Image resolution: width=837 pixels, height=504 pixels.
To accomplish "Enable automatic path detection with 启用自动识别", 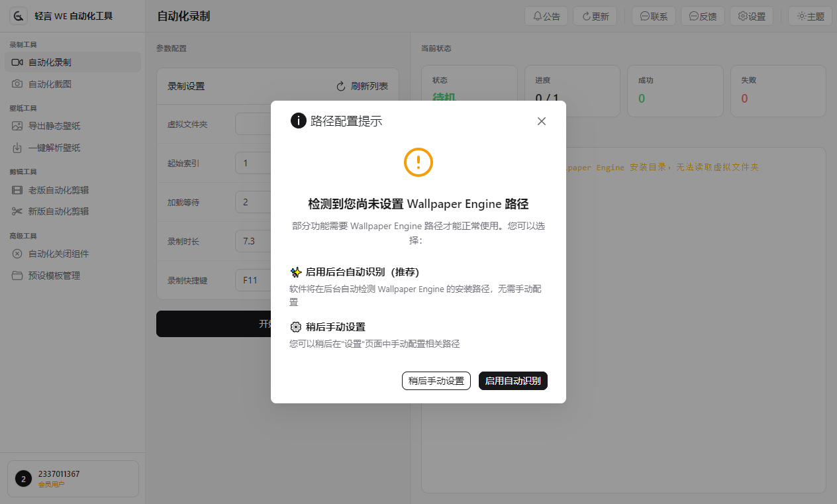I will coord(513,381).
